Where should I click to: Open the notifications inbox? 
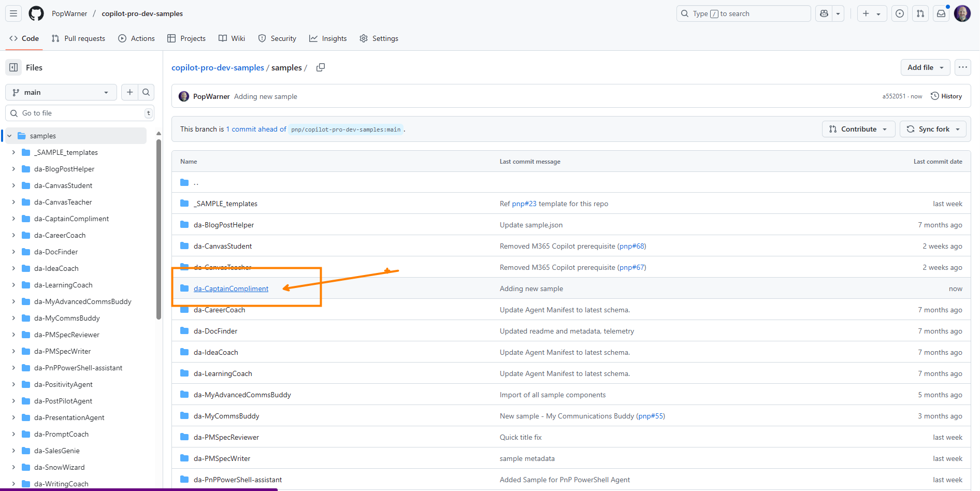(x=941, y=13)
